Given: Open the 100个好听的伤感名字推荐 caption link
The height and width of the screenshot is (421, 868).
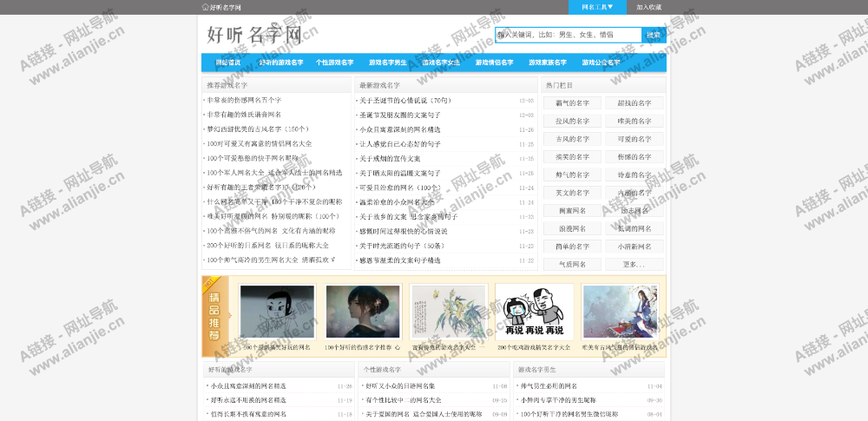Looking at the screenshot, I should point(363,347).
